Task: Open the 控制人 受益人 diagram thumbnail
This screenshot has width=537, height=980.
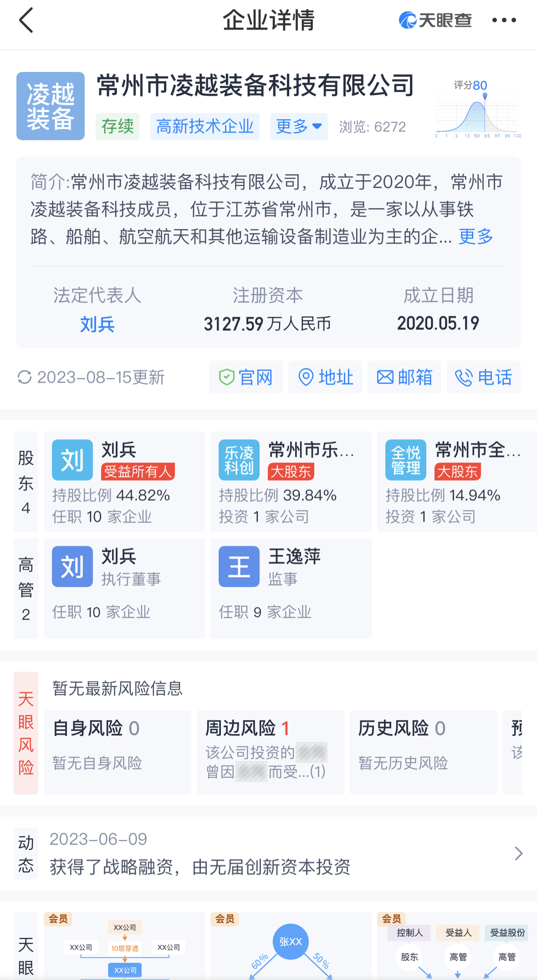Action: (x=457, y=946)
